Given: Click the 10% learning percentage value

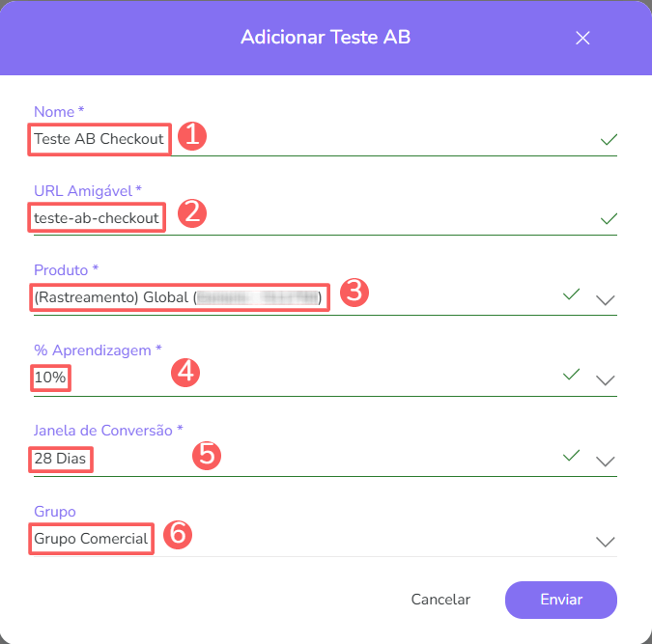Looking at the screenshot, I should pyautogui.click(x=50, y=378).
